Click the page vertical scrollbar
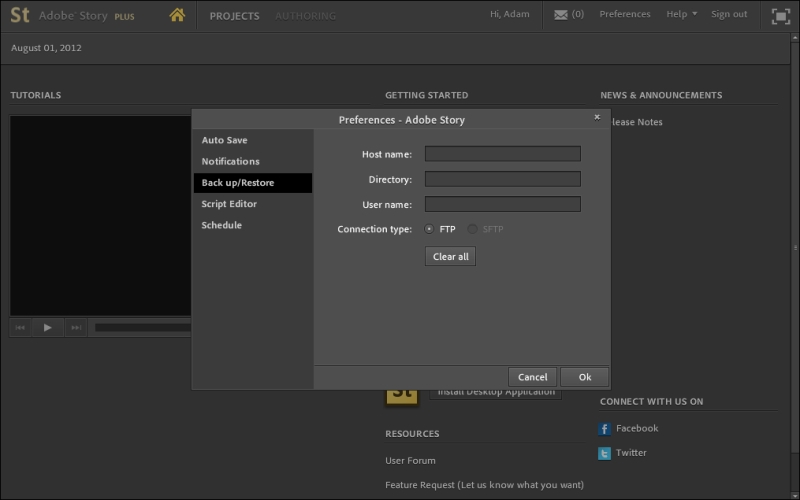The width and height of the screenshot is (800, 500). (x=795, y=247)
